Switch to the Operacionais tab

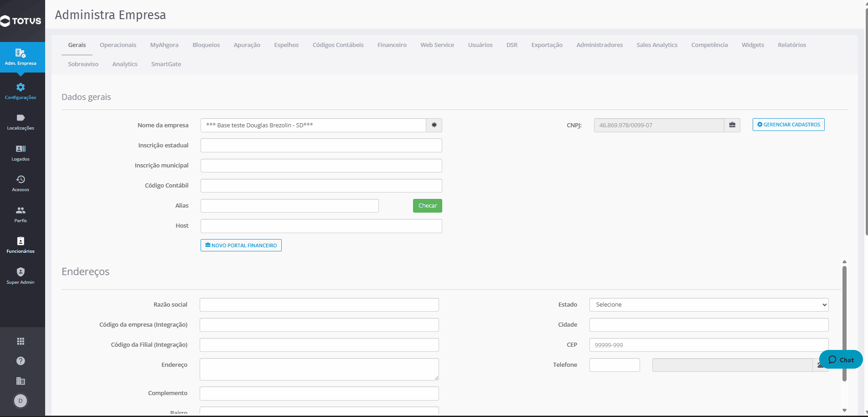pos(118,45)
